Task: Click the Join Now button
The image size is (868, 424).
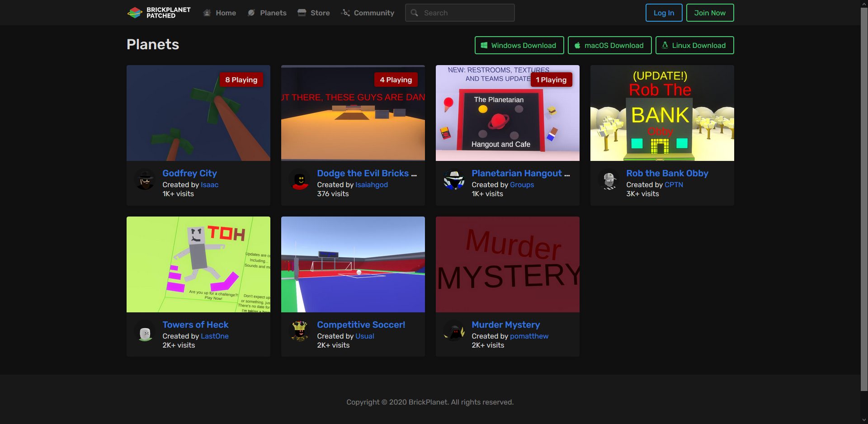Action: 710,13
